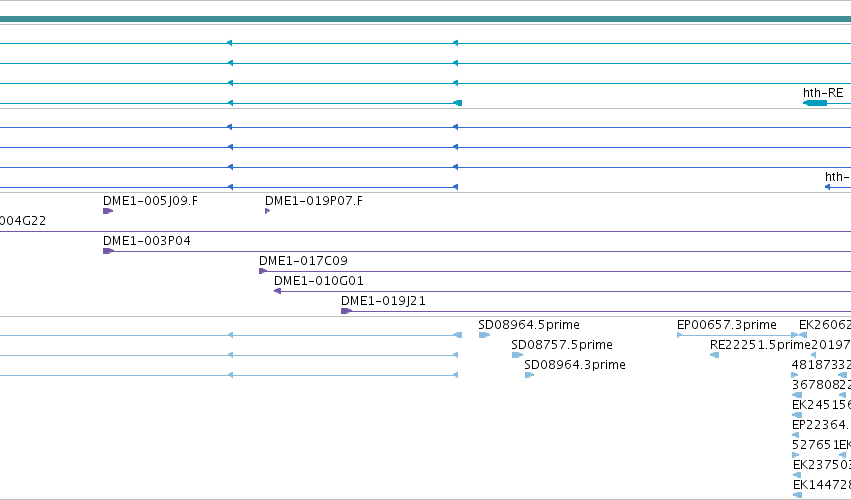This screenshot has width=851, height=500.
Task: Click the hth-RE transcript label
Action: [x=823, y=93]
